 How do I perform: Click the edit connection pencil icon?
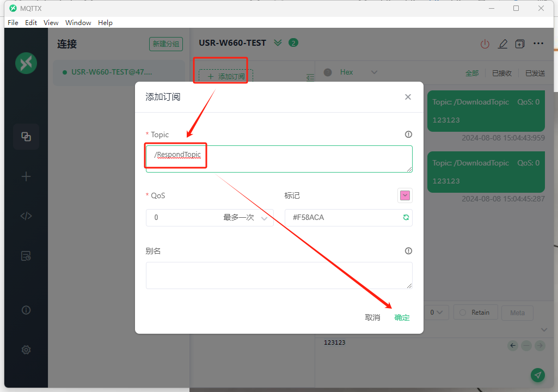(502, 44)
